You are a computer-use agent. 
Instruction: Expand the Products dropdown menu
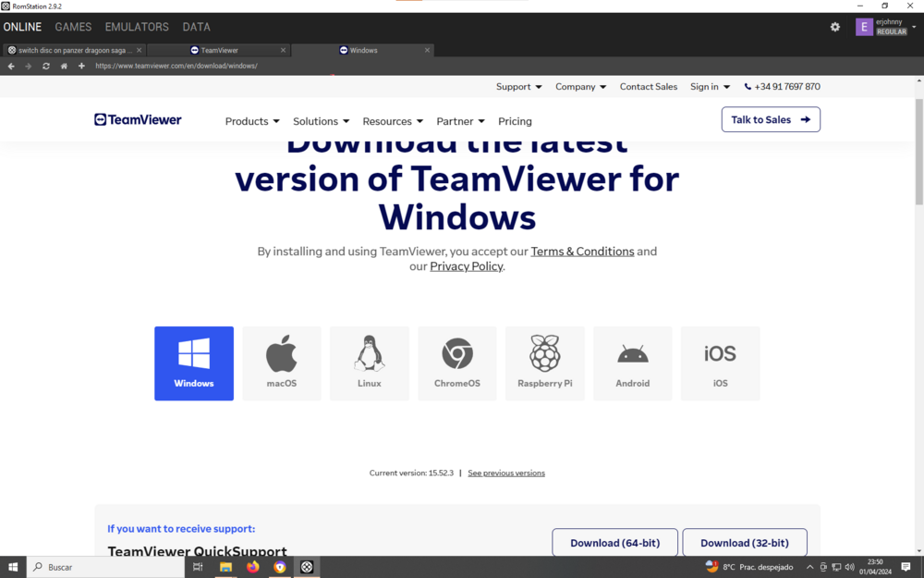coord(252,121)
